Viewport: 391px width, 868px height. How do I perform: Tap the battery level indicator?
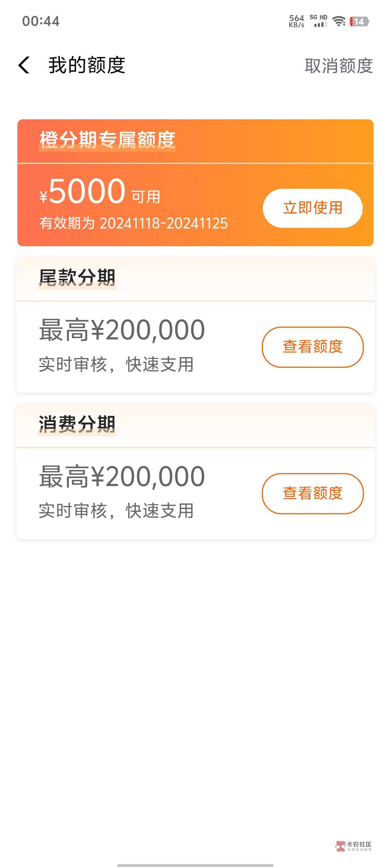pos(359,22)
